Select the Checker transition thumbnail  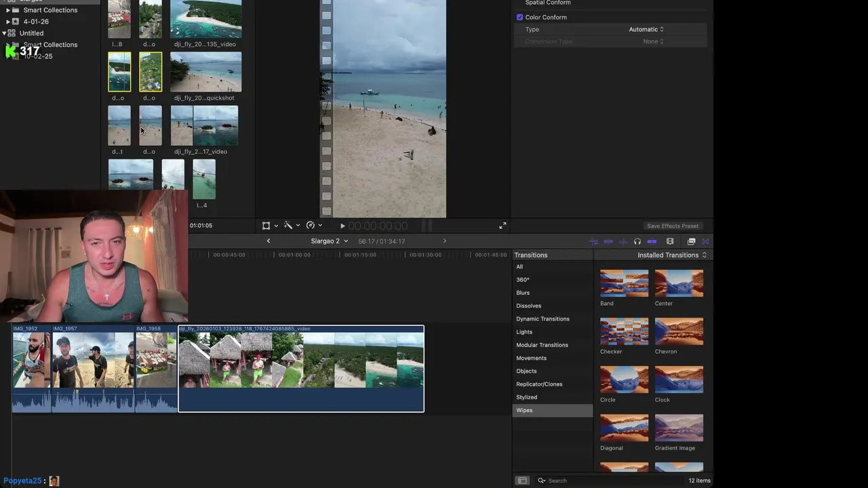[x=625, y=331]
